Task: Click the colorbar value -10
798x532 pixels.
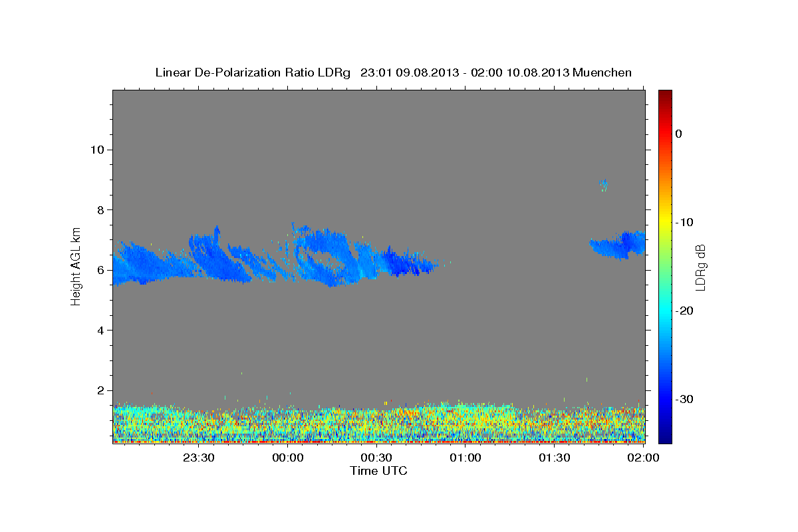Action: point(684,222)
